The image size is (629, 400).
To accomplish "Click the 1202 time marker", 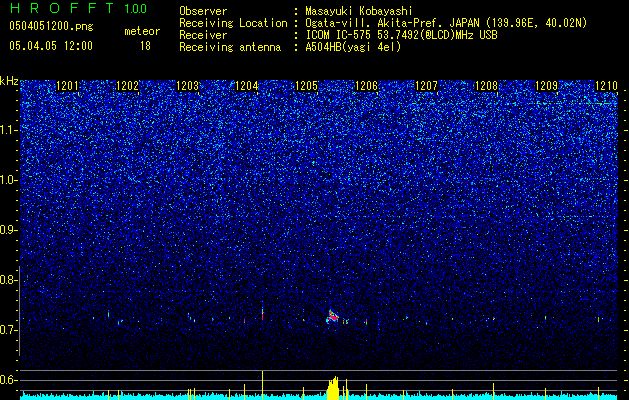I will (127, 86).
